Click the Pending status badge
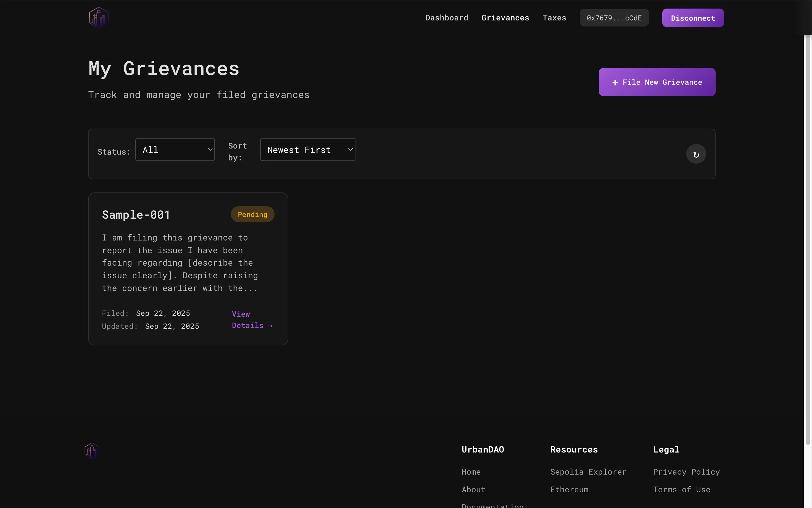This screenshot has width=812, height=508. [252, 214]
